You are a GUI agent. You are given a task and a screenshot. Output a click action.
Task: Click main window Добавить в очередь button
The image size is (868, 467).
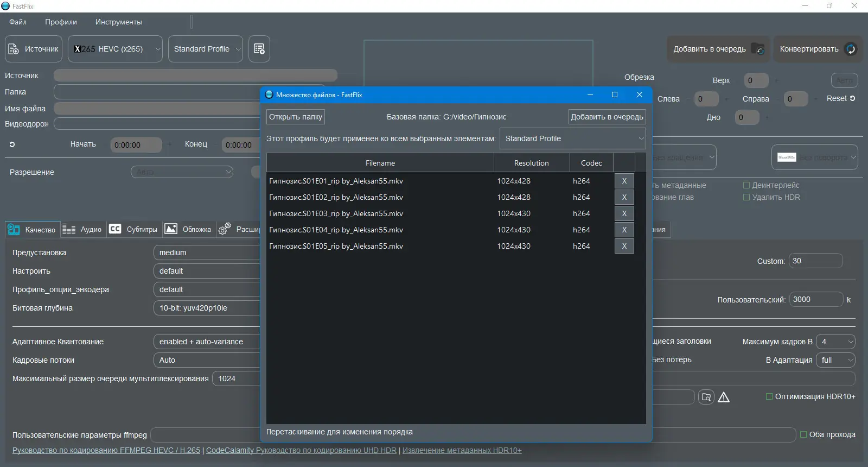(x=718, y=49)
